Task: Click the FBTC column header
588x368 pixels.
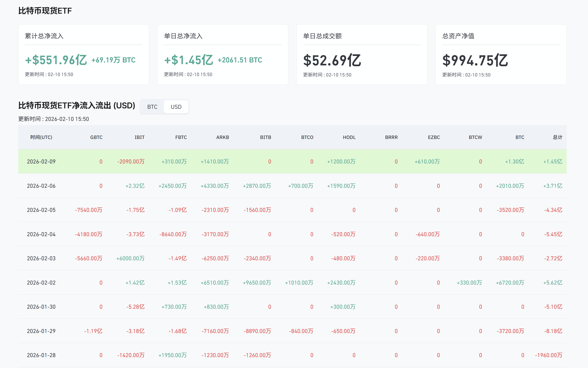Action: pyautogui.click(x=181, y=137)
